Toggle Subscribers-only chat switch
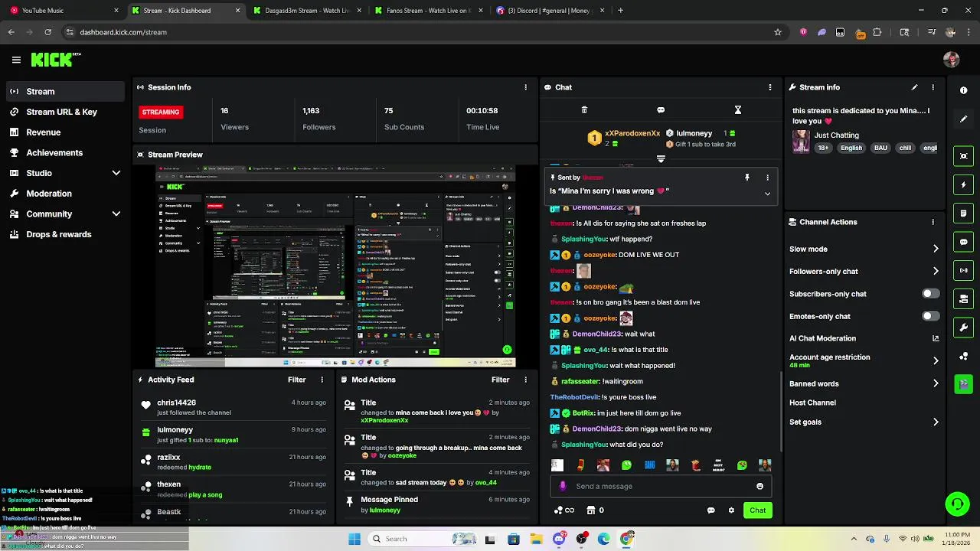Image resolution: width=980 pixels, height=551 pixels. (930, 294)
